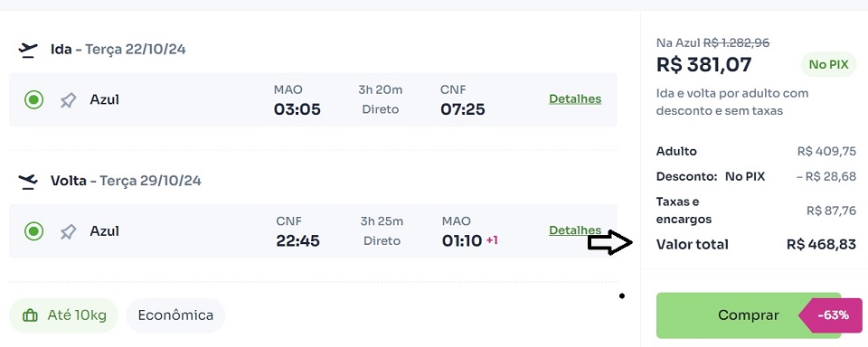Click the black arrow pointing to Valor total
The width and height of the screenshot is (868, 347).
[x=610, y=242]
